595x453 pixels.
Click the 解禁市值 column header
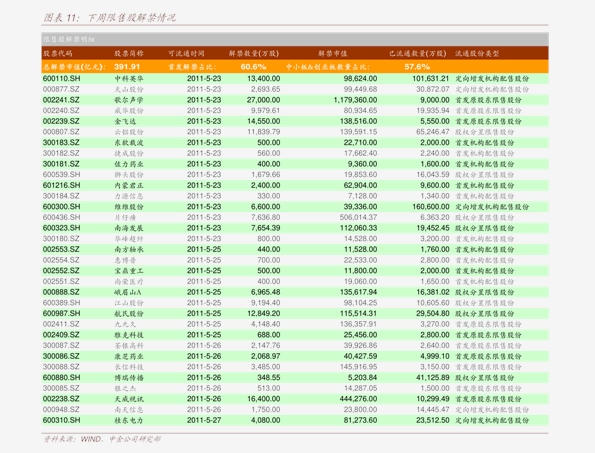click(332, 53)
